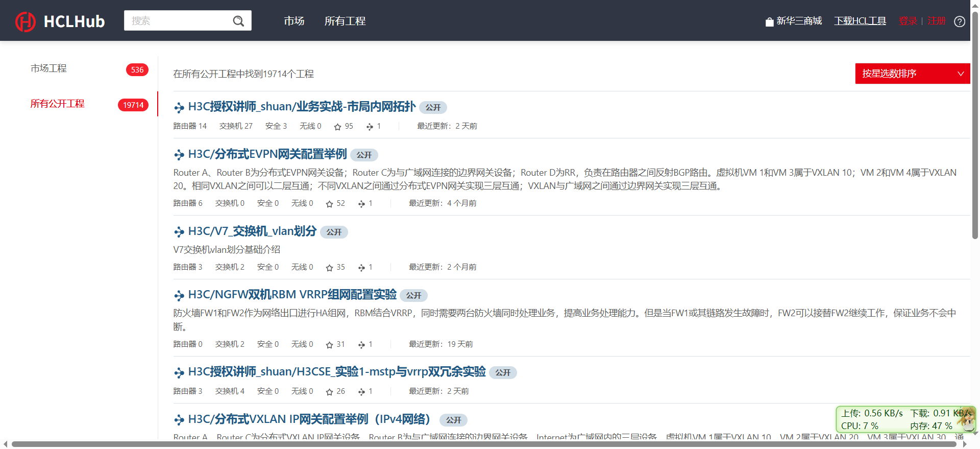Open the 按星选数排序 sort dropdown

[913, 74]
